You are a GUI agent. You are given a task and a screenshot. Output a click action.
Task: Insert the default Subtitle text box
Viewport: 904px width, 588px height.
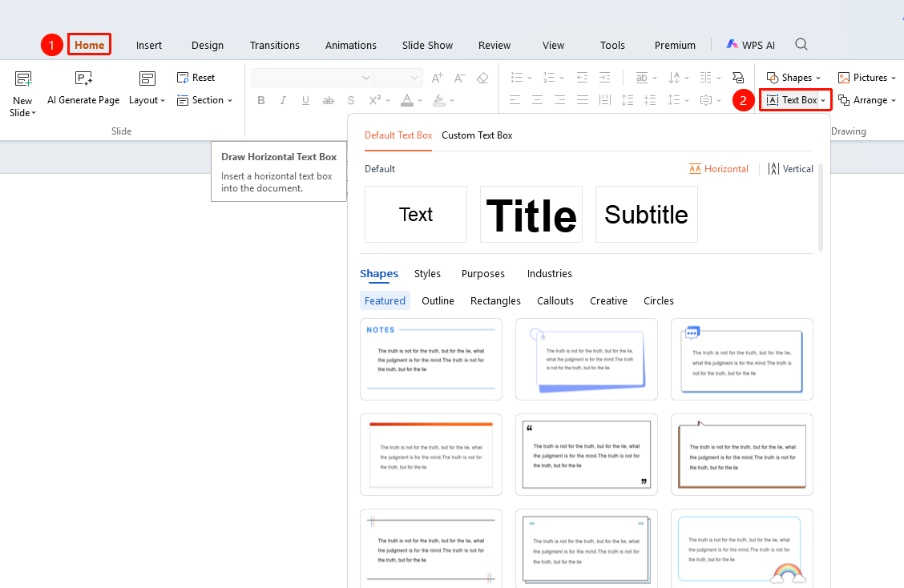tap(646, 215)
